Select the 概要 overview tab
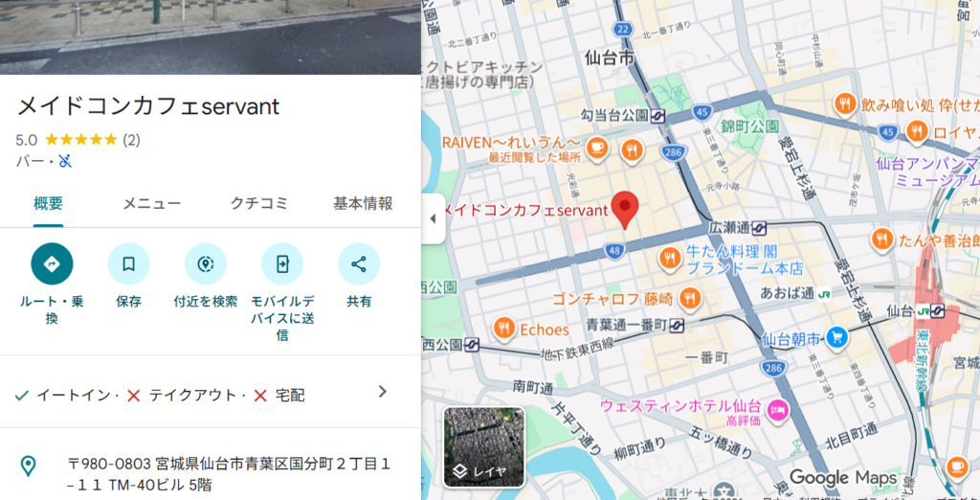Screen dimensions: 980x500 click(x=48, y=203)
